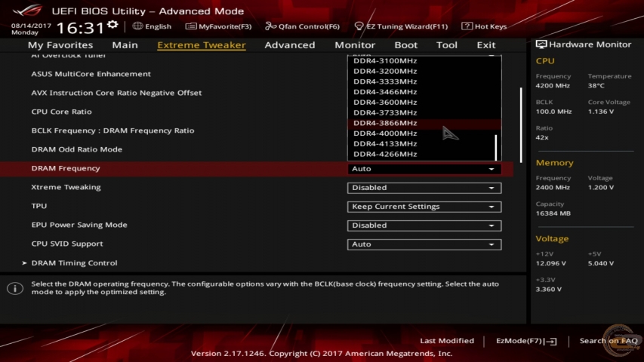Viewport: 644px width, 362px height.
Task: Select DRAM Odd Ratio Mode row
Action: point(77,149)
